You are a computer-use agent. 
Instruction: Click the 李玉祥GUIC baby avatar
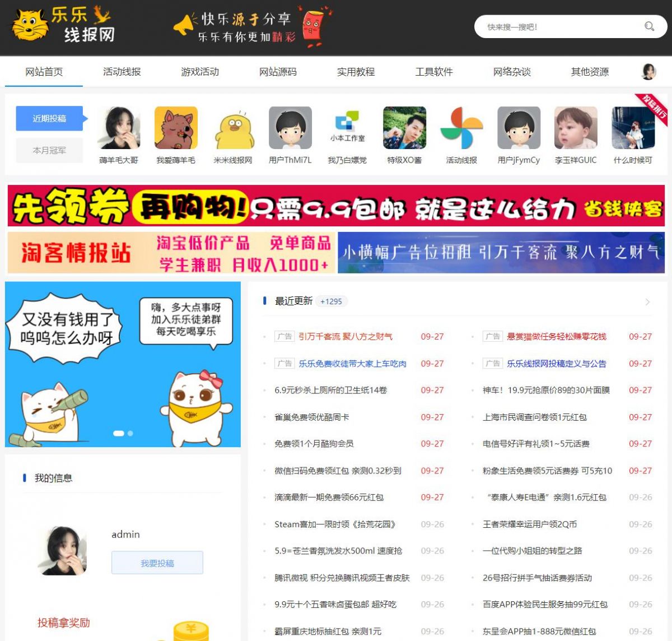click(x=576, y=127)
